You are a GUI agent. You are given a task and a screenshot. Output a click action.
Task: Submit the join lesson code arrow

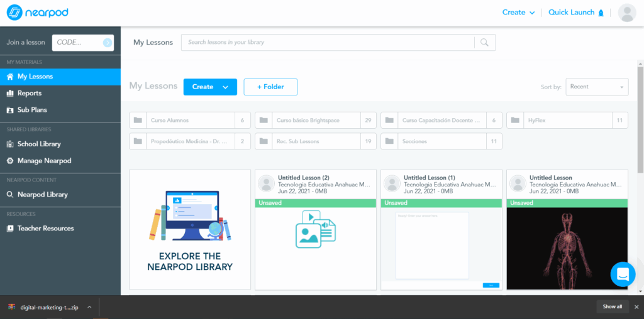point(108,43)
